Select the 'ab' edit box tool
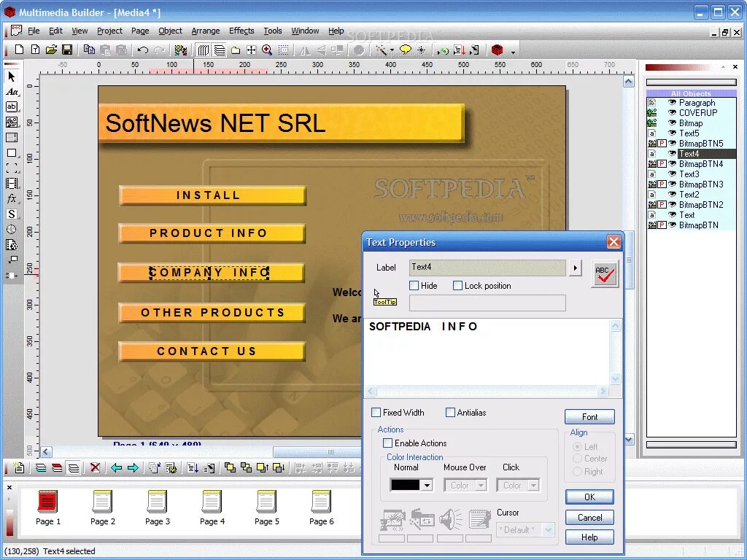This screenshot has height=560, width=747. tap(12, 106)
